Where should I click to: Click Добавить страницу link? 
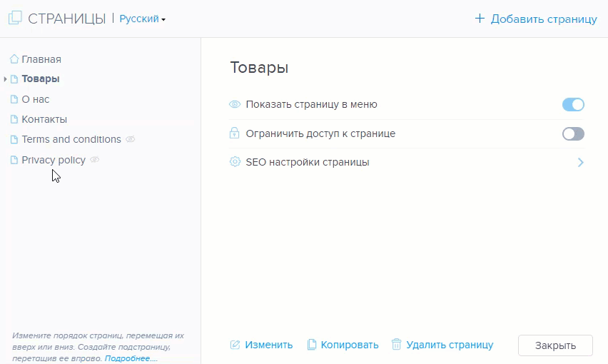point(544,19)
